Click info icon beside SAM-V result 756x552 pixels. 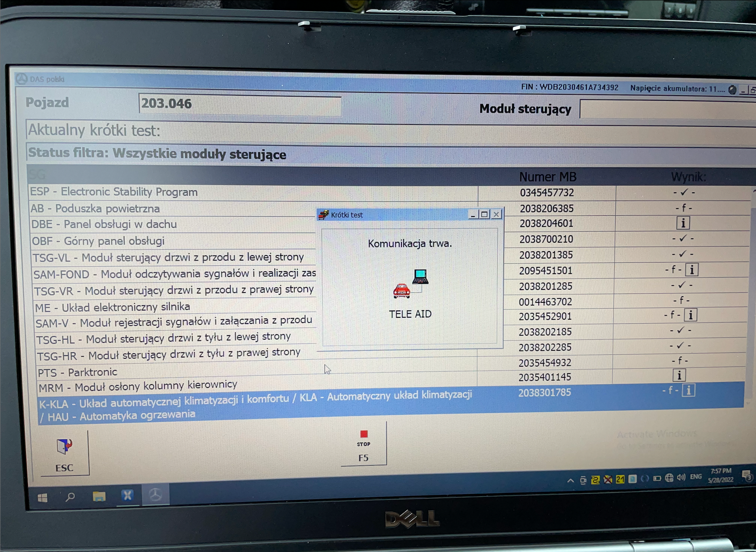click(x=690, y=315)
